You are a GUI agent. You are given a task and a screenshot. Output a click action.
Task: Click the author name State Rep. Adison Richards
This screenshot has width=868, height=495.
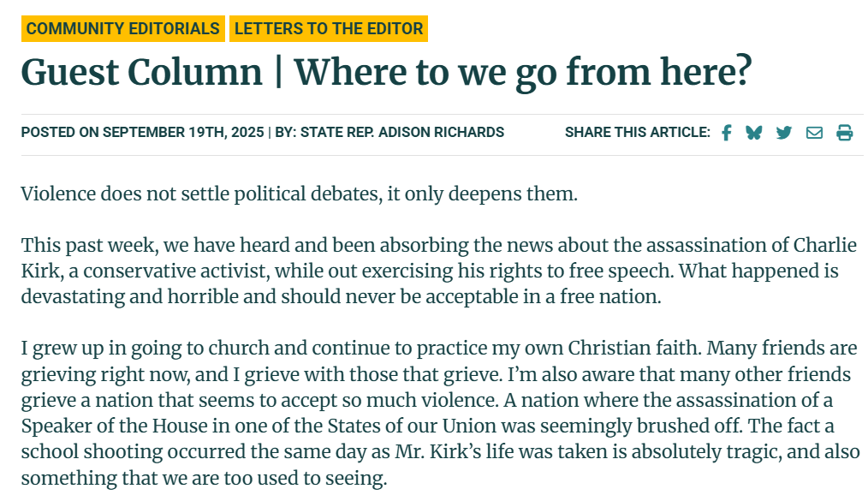coord(401,133)
